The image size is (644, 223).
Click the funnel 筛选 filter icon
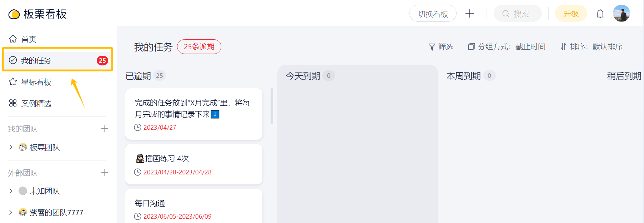[x=432, y=47]
